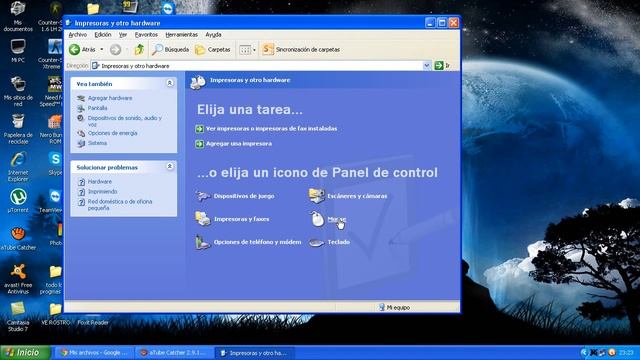Switch to aTube Catcher taskbar button
The height and width of the screenshot is (360, 640).
(174, 353)
